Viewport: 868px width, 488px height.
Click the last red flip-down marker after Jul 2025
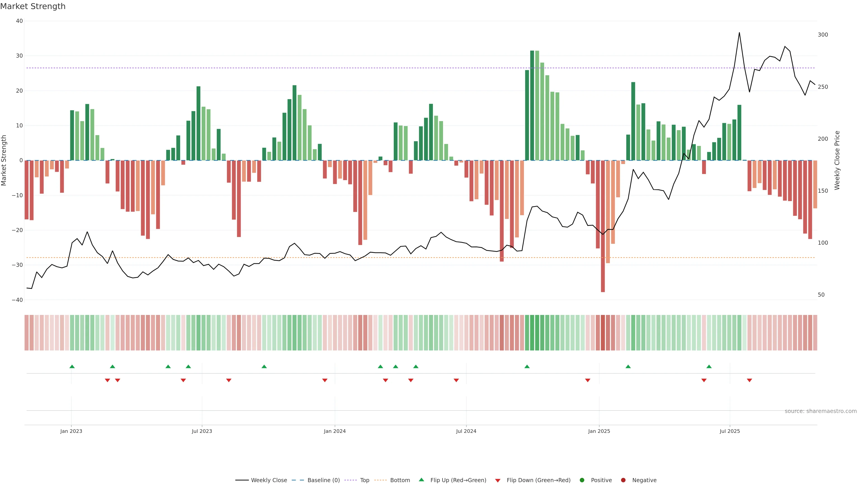pyautogui.click(x=749, y=380)
